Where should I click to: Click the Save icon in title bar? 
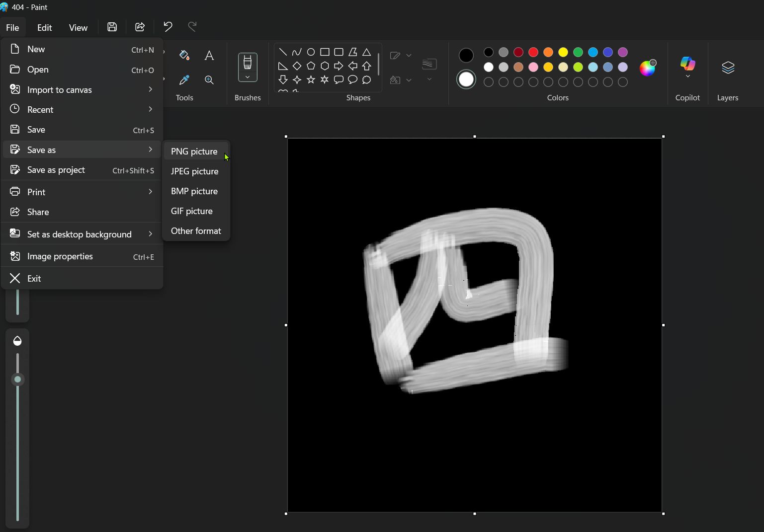click(x=112, y=27)
